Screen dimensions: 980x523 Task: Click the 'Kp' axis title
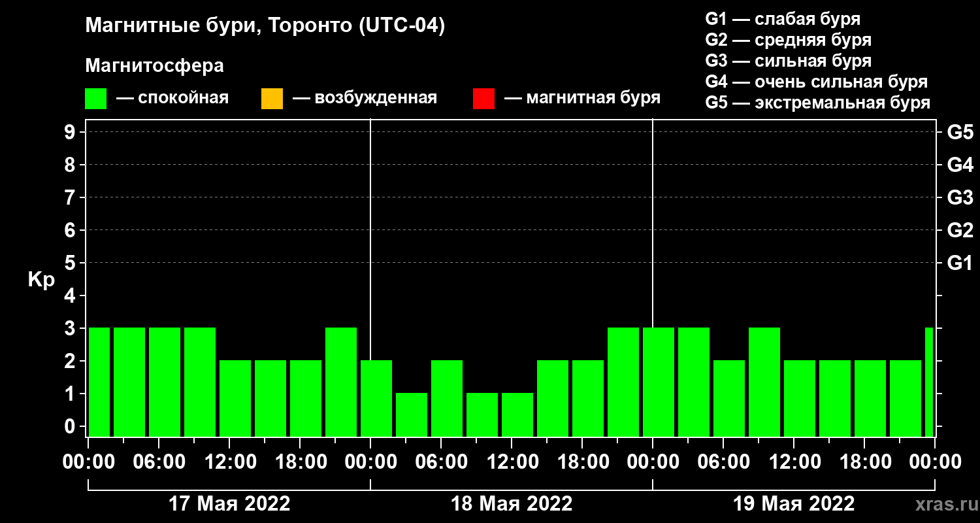[41, 280]
